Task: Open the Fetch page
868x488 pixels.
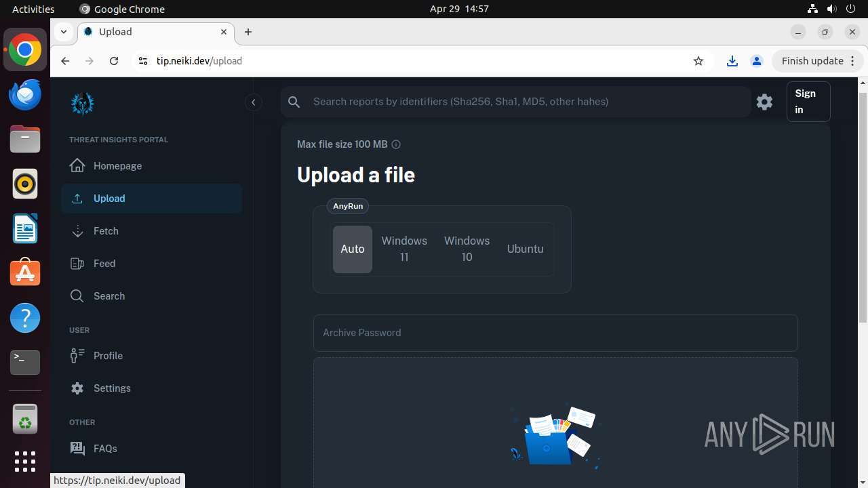Action: point(151,231)
